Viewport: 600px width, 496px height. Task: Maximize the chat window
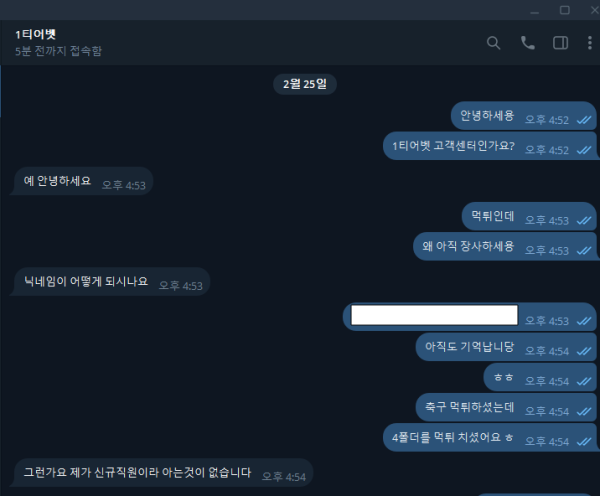tap(564, 10)
